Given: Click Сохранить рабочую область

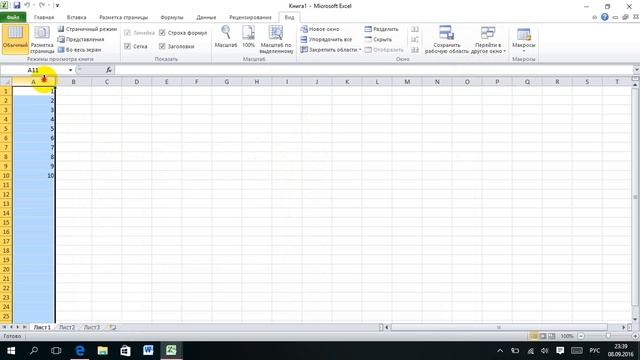Looking at the screenshot, I should pyautogui.click(x=447, y=39).
